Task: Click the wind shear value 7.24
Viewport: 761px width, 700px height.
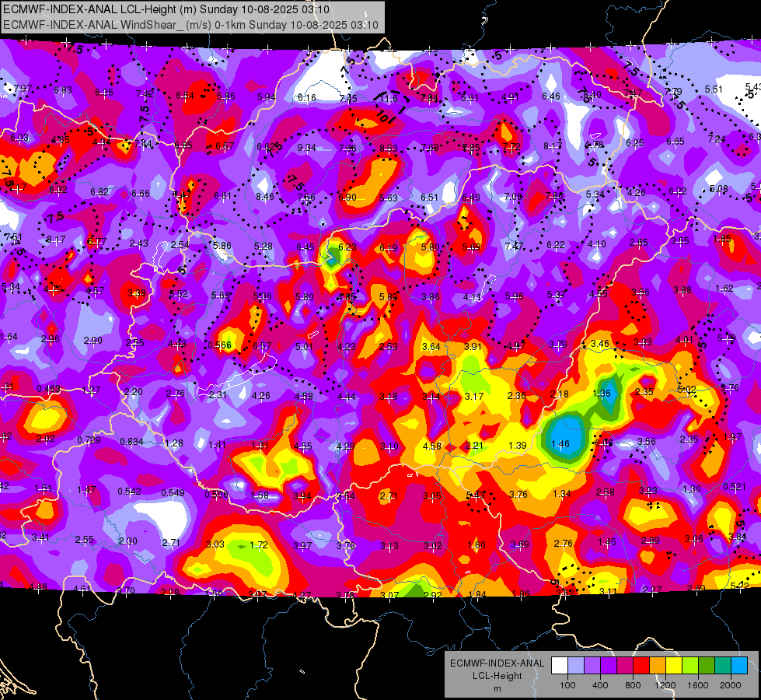Action: click(x=717, y=139)
